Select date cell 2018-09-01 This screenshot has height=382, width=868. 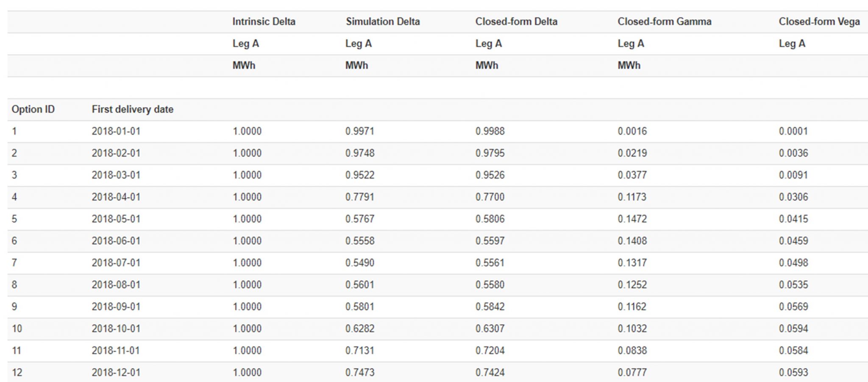tap(116, 307)
